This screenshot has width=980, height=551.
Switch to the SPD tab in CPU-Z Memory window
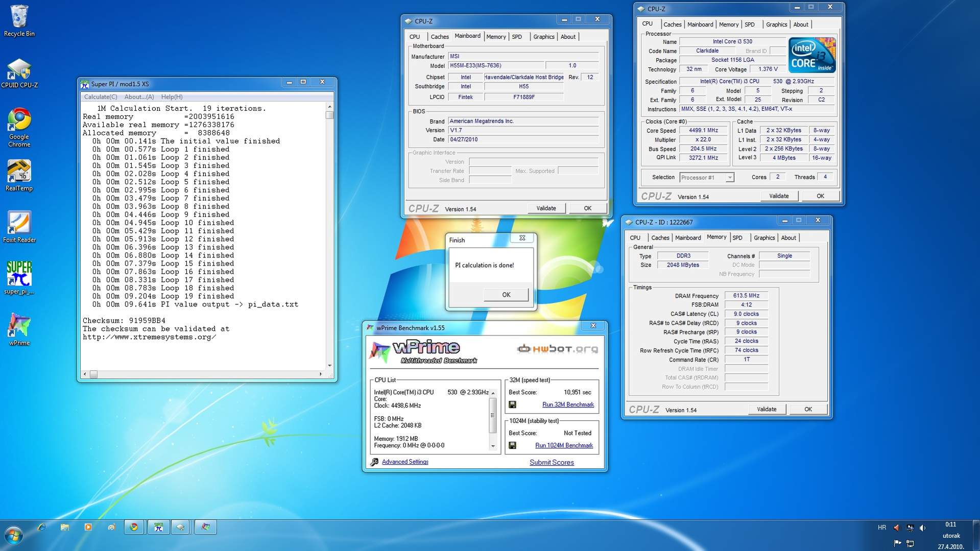point(737,238)
